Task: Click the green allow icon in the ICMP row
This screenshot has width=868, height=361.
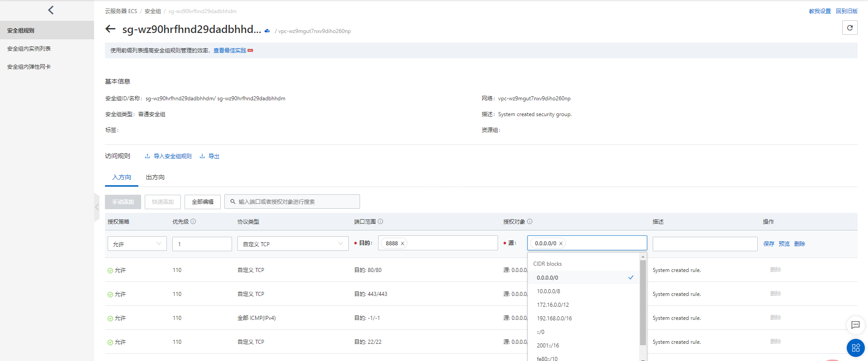Action: (110, 319)
